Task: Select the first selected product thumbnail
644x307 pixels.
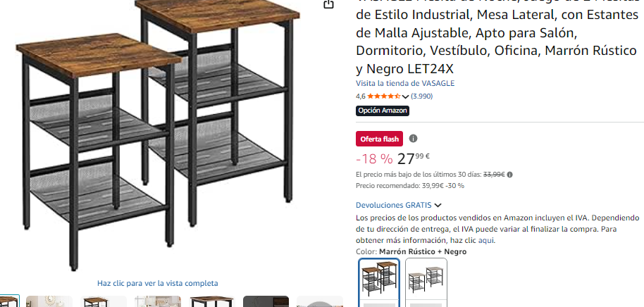Action: coord(8,301)
